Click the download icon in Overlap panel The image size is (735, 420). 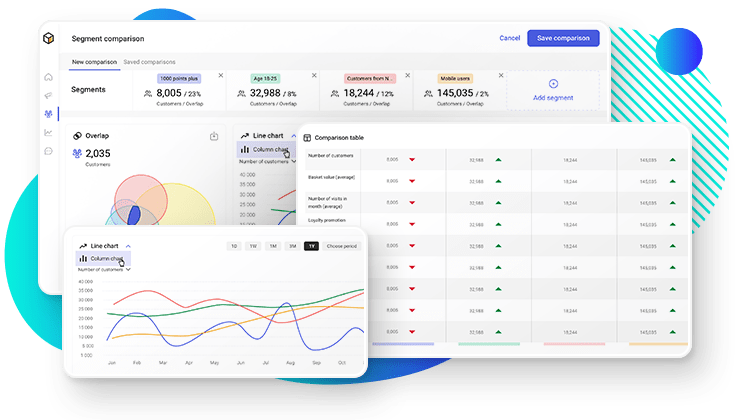click(x=214, y=136)
